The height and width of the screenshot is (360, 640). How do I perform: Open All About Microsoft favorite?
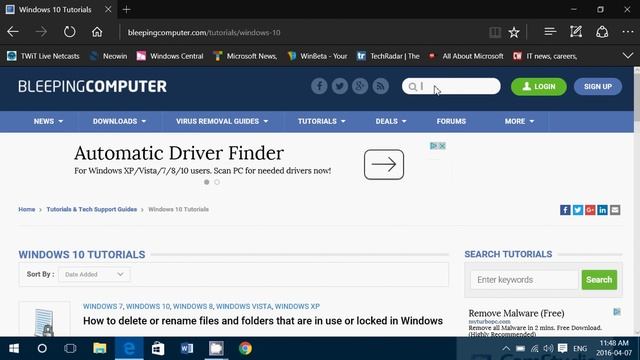(466, 56)
